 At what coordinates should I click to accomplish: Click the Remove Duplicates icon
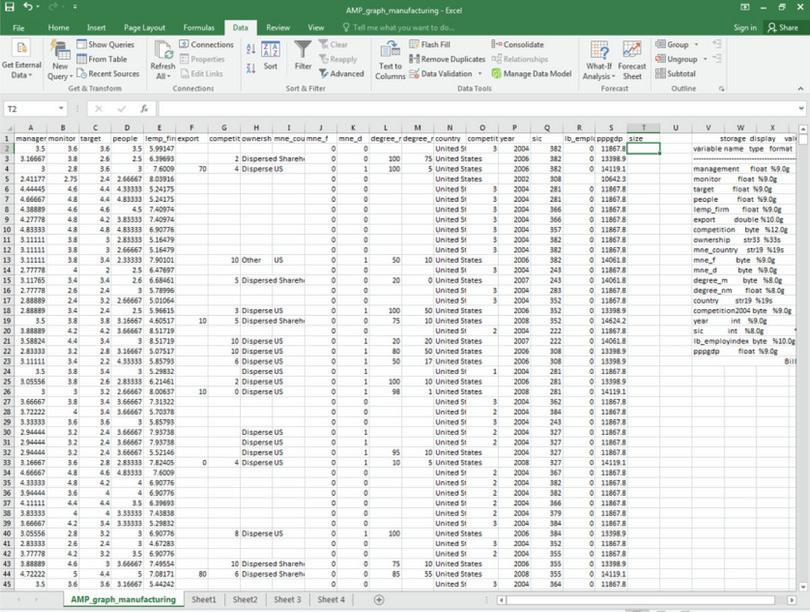412,58
